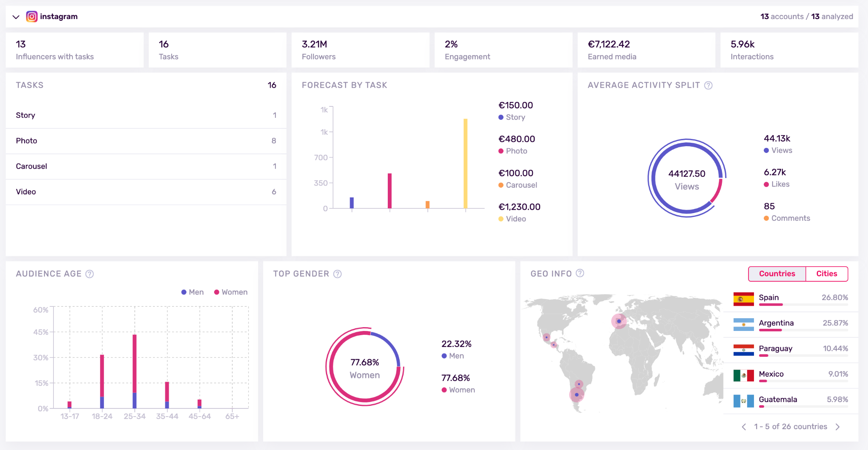The height and width of the screenshot is (450, 868).
Task: Click the Spain flag icon
Action: pyautogui.click(x=743, y=299)
